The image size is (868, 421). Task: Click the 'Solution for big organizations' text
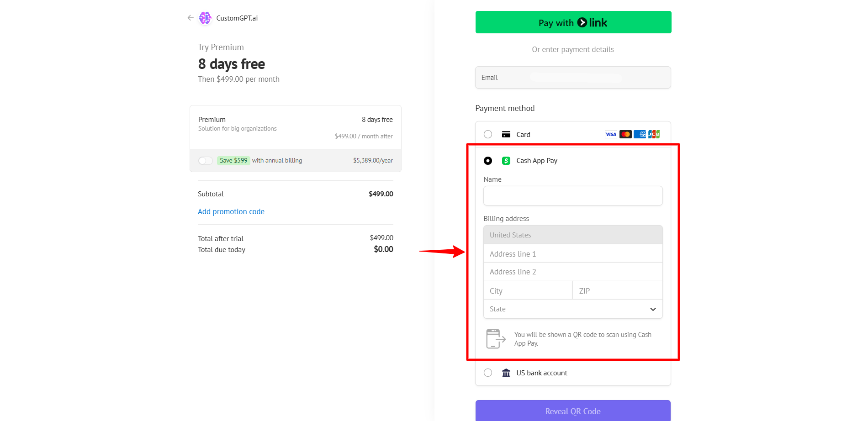point(238,129)
